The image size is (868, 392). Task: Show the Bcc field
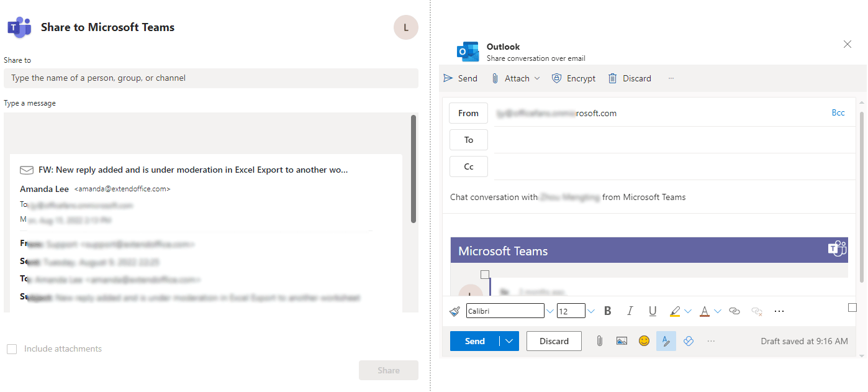[x=838, y=113]
